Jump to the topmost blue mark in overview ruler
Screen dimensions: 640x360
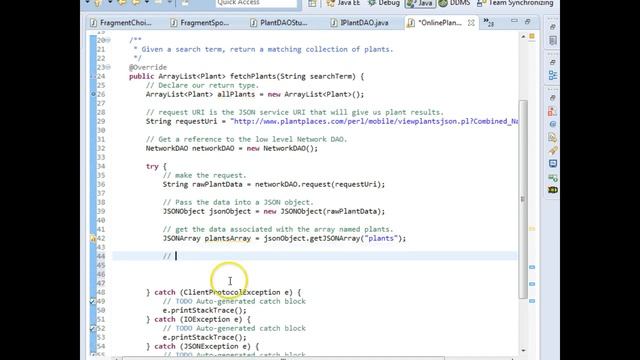click(532, 267)
